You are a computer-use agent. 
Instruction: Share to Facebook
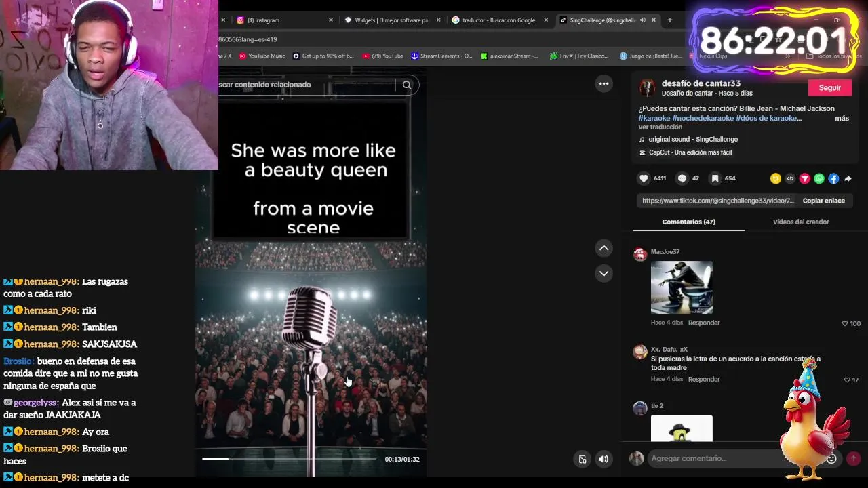(833, 178)
